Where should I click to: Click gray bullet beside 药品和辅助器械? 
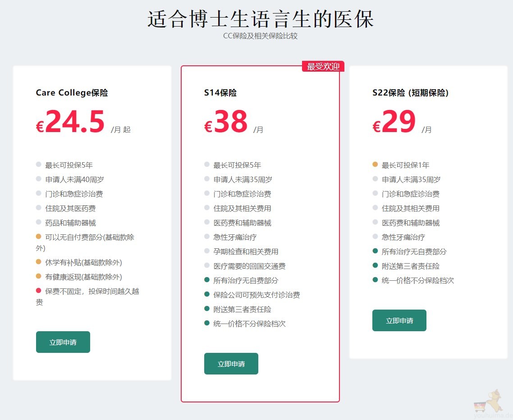[39, 222]
